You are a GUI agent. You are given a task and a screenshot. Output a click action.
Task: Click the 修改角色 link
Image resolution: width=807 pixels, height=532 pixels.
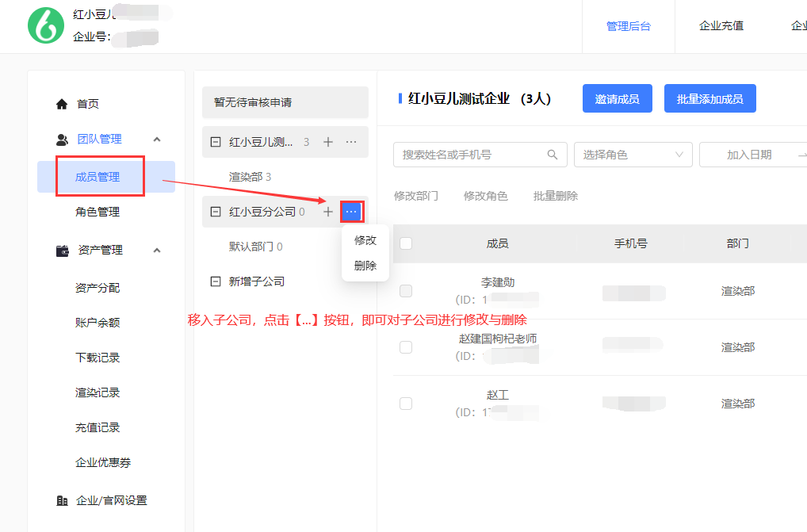point(485,196)
